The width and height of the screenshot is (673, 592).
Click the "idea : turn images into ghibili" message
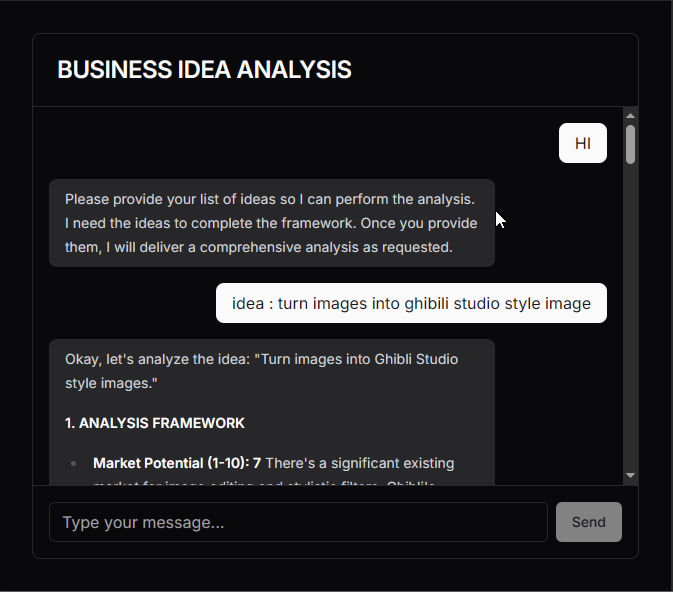(x=411, y=303)
